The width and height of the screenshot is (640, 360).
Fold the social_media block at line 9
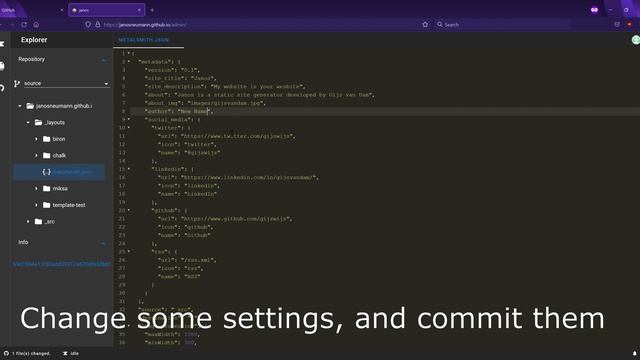(x=129, y=120)
